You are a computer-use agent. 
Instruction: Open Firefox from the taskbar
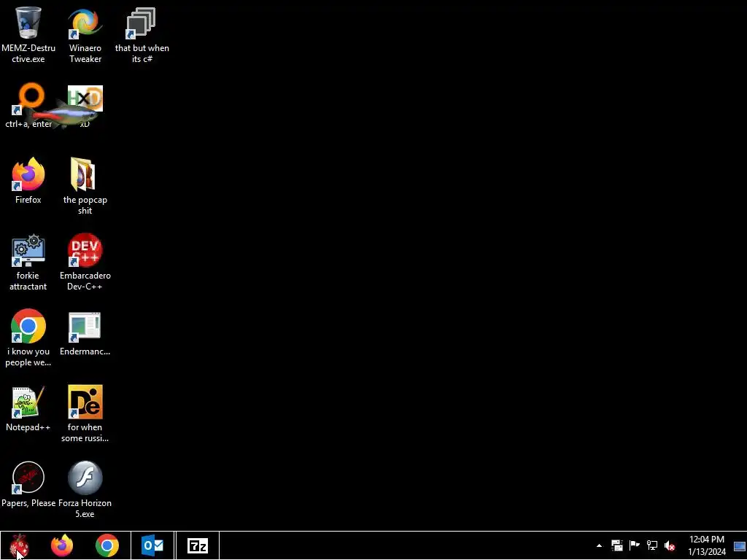62,545
